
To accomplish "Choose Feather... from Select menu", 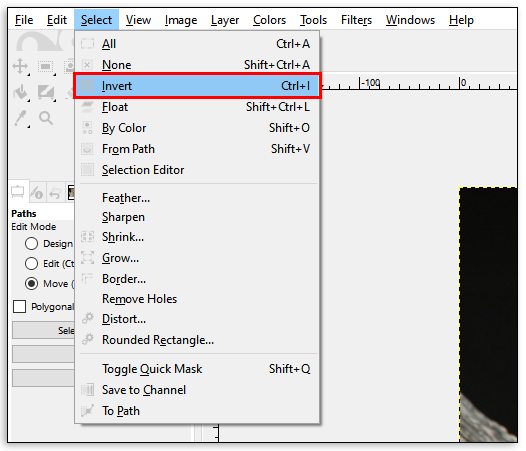I will click(126, 198).
